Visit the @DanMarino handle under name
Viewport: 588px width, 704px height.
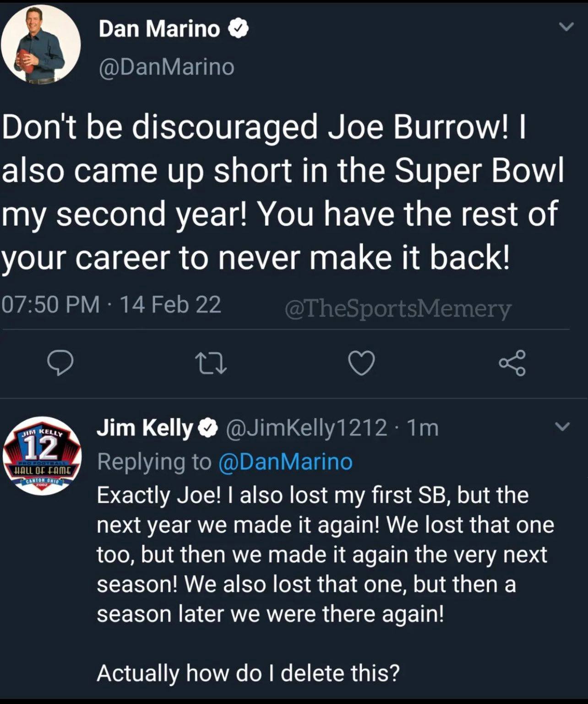pos(167,67)
